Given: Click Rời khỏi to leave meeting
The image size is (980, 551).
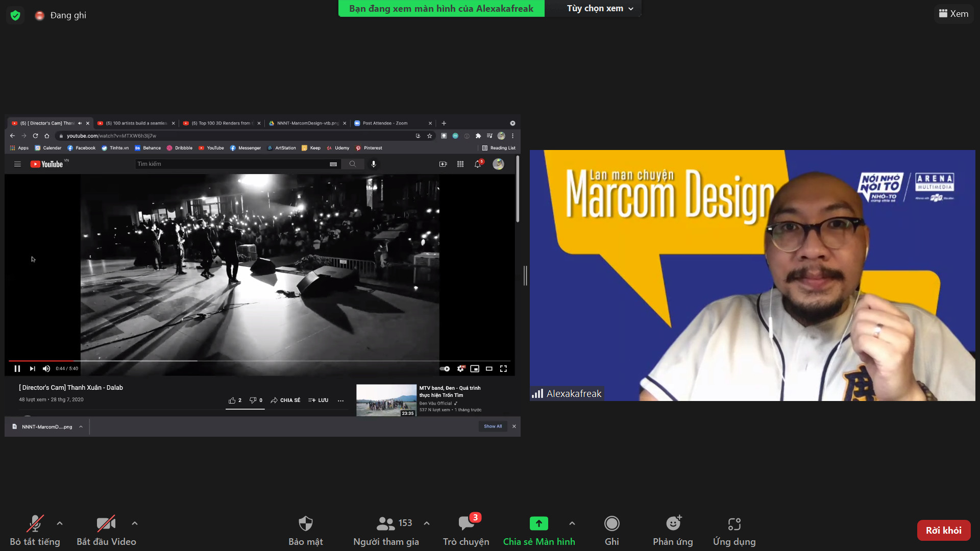Looking at the screenshot, I should click(943, 531).
